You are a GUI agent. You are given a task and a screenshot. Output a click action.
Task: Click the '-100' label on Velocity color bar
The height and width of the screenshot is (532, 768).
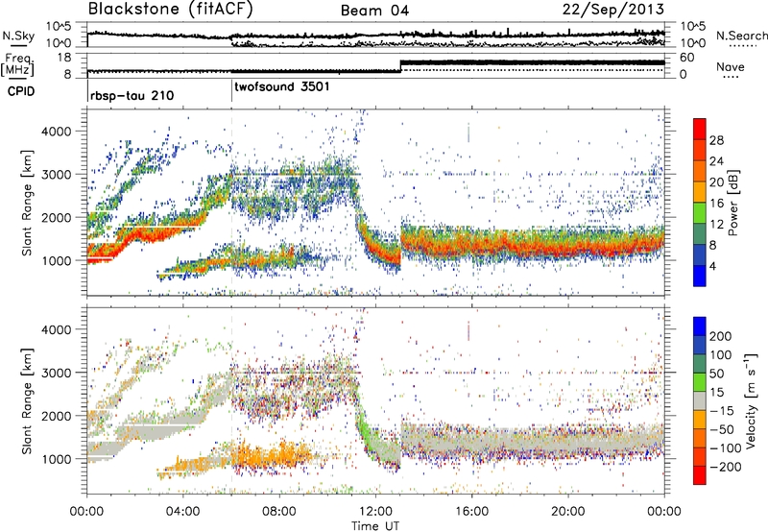pyautogui.click(x=726, y=448)
